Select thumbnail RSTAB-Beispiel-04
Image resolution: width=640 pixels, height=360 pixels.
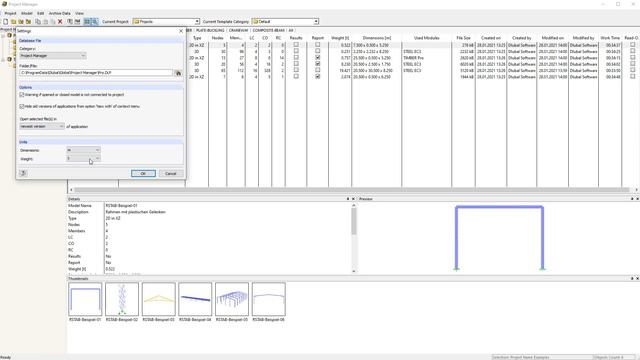tap(195, 299)
